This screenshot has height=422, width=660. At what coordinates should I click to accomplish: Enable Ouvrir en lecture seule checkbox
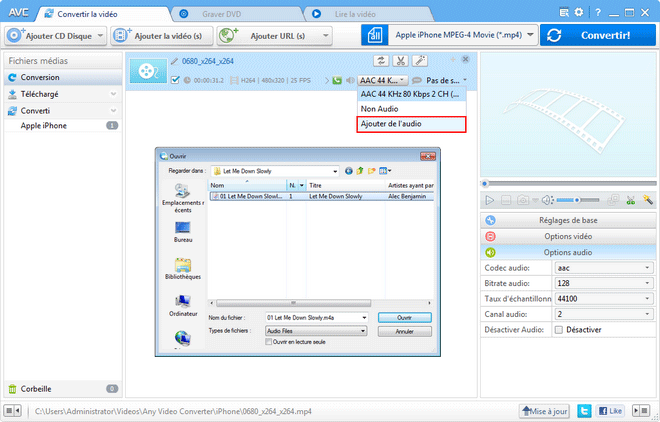point(267,342)
